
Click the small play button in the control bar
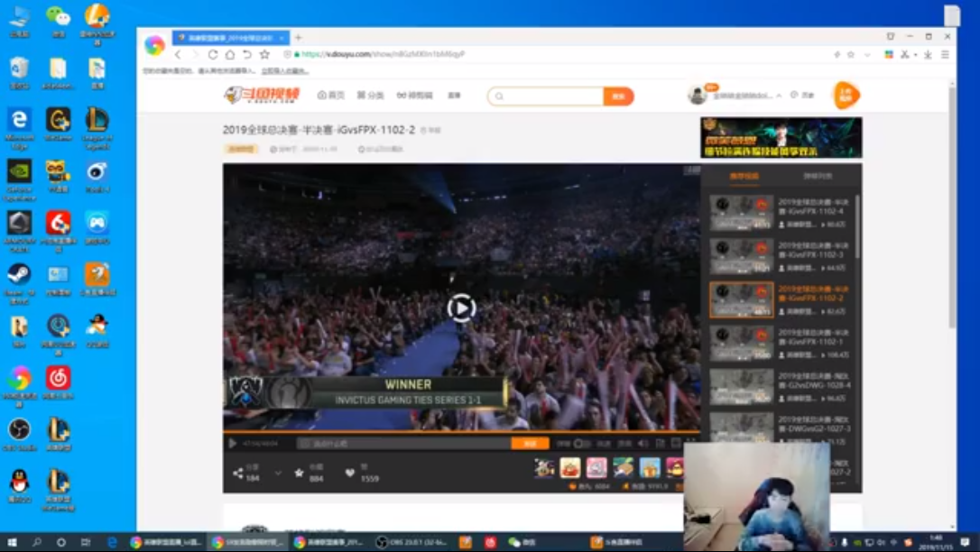[233, 444]
